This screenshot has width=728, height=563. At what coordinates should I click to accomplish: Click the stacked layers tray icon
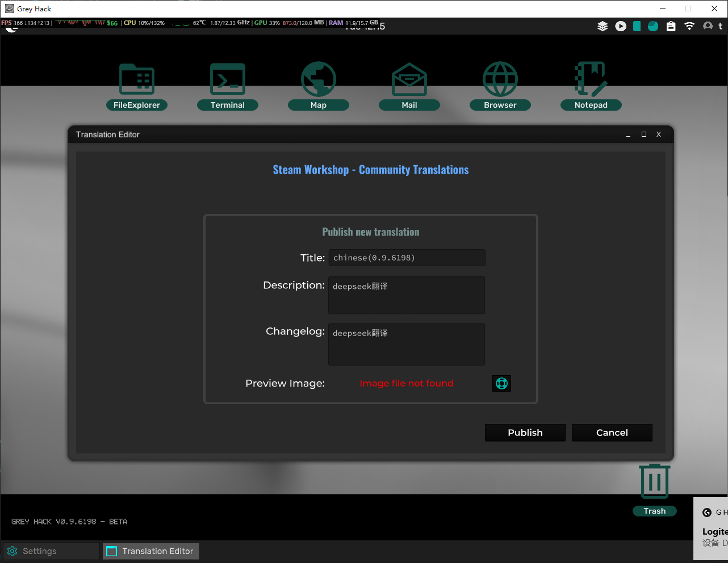click(603, 26)
